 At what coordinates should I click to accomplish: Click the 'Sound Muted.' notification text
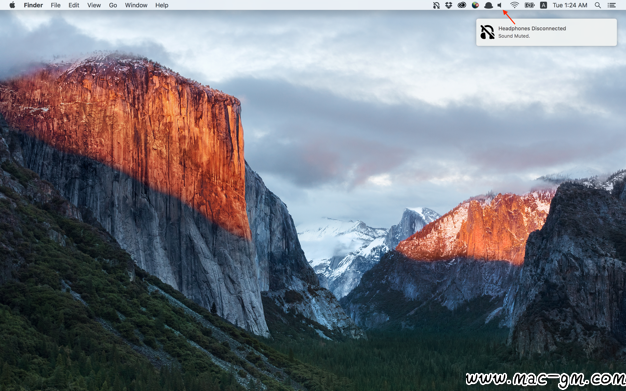tap(514, 36)
